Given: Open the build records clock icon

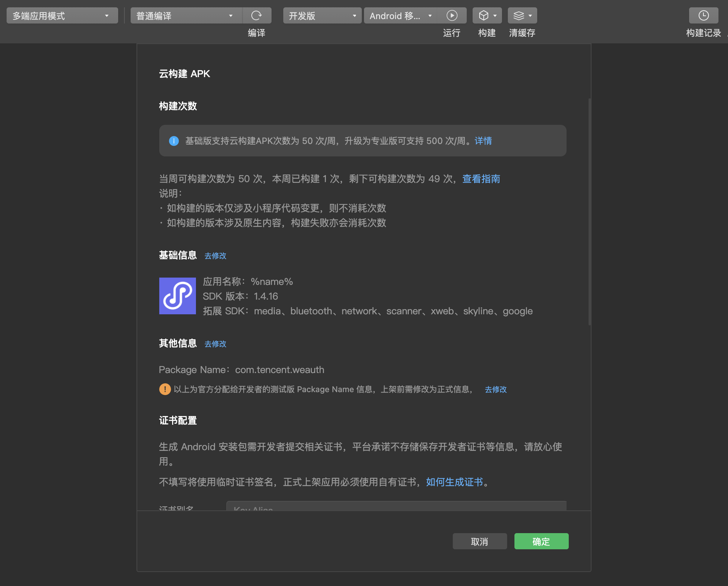Looking at the screenshot, I should [x=703, y=16].
